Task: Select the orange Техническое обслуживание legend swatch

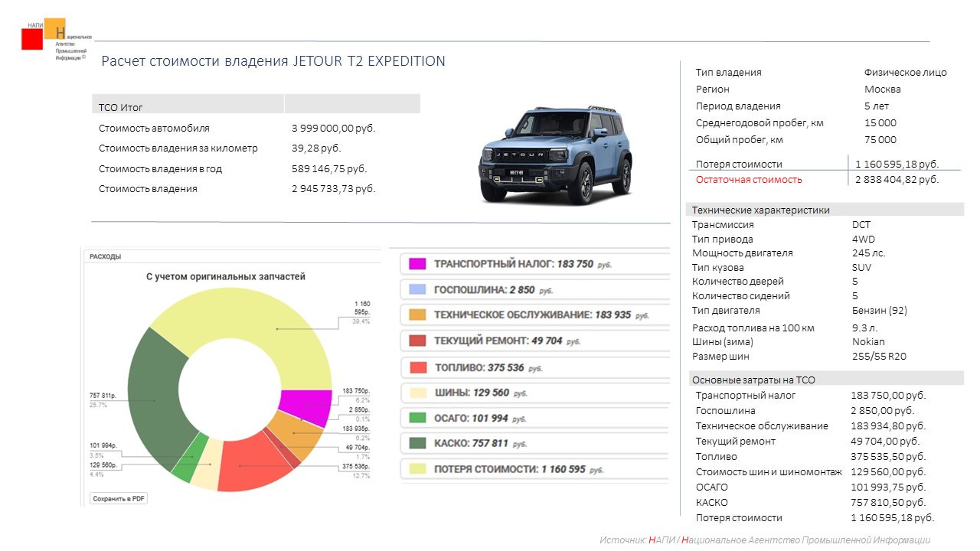Action: pyautogui.click(x=416, y=315)
